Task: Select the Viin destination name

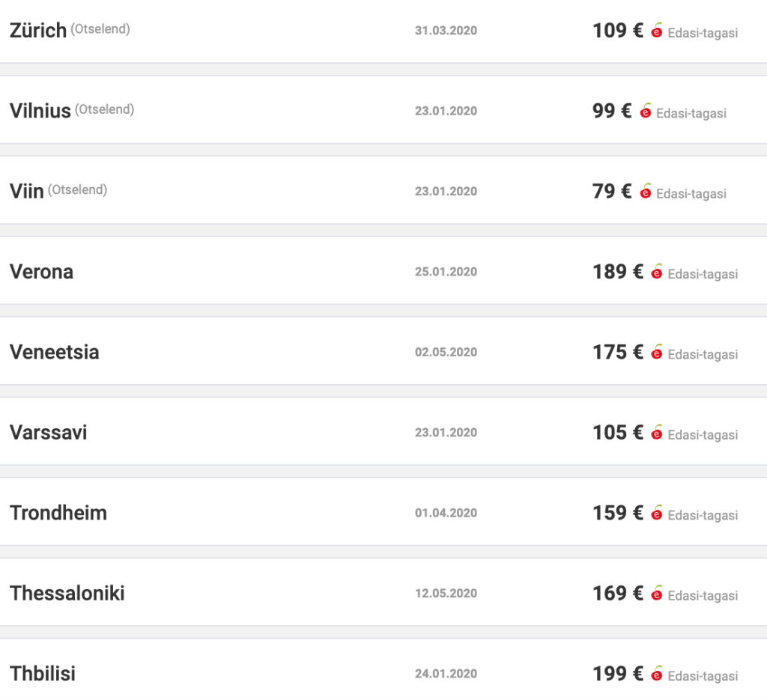Action: pos(27,192)
